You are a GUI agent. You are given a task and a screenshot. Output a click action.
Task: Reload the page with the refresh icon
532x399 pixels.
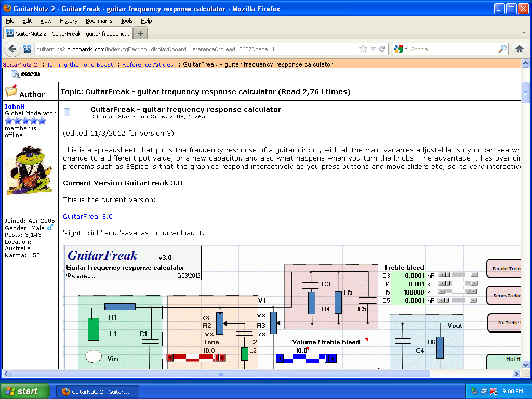coord(382,49)
